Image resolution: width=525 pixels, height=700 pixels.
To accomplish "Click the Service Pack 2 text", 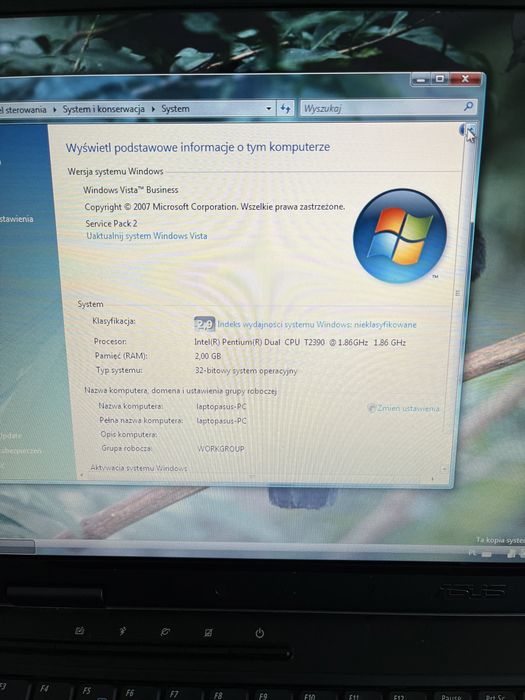I will point(111,223).
